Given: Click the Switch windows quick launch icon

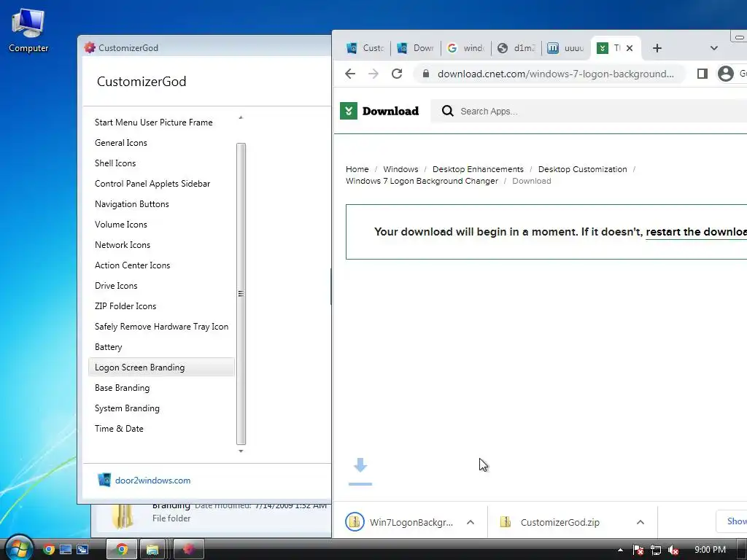Looking at the screenshot, I should click(x=82, y=550).
